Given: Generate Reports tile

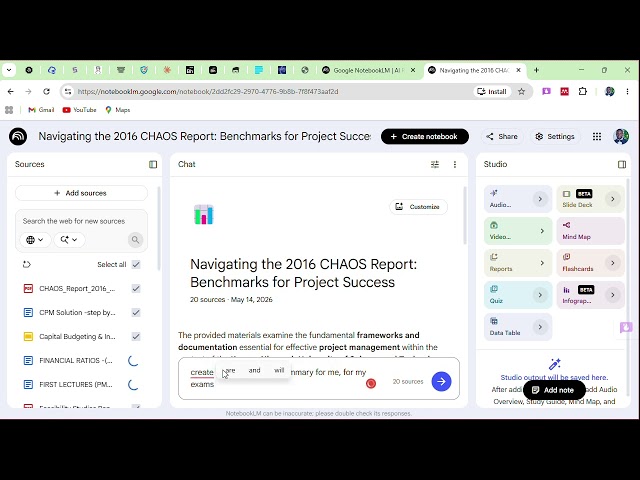Looking at the screenshot, I should click(x=518, y=263).
